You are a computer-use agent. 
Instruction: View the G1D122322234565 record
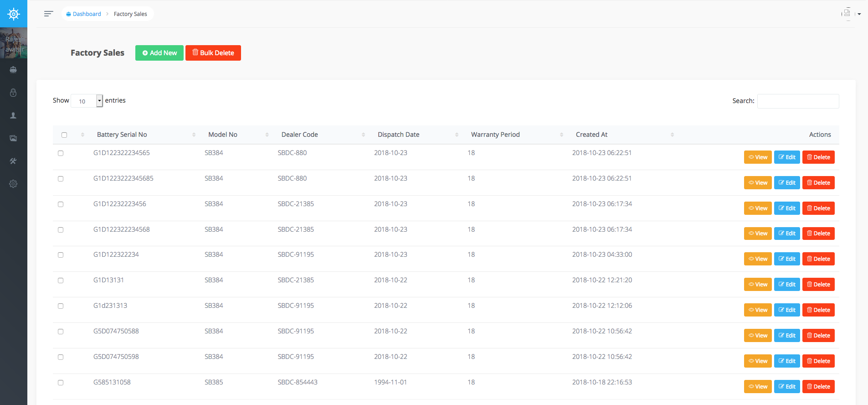(758, 157)
